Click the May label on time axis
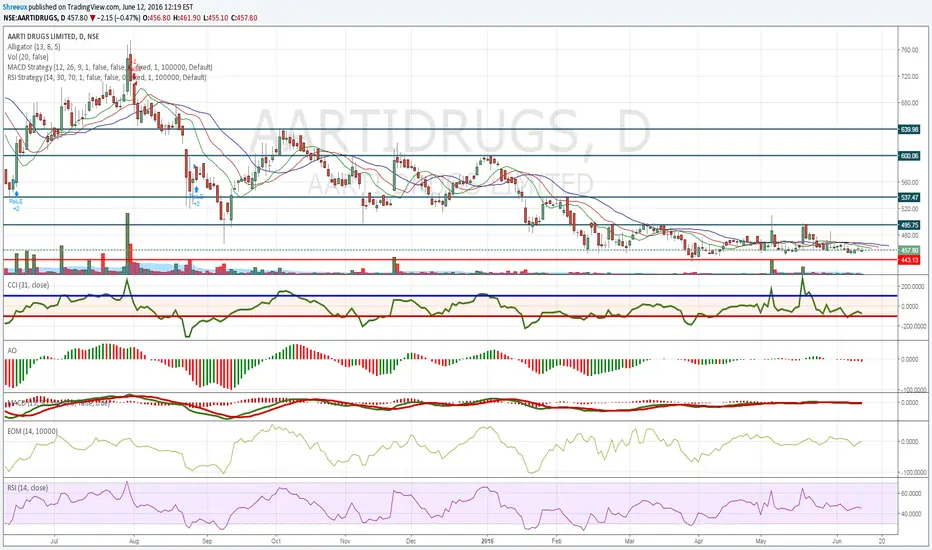The height and width of the screenshot is (550, 932). pos(760,542)
